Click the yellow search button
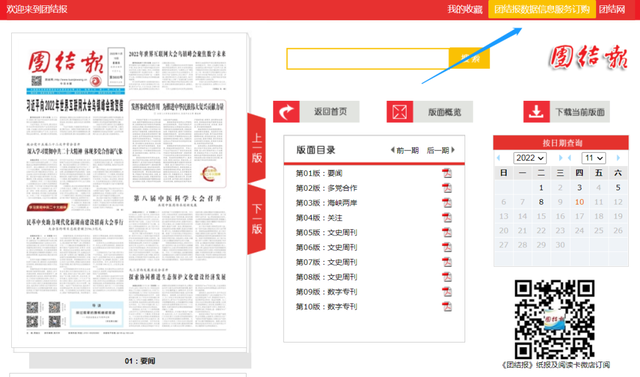 [469, 58]
